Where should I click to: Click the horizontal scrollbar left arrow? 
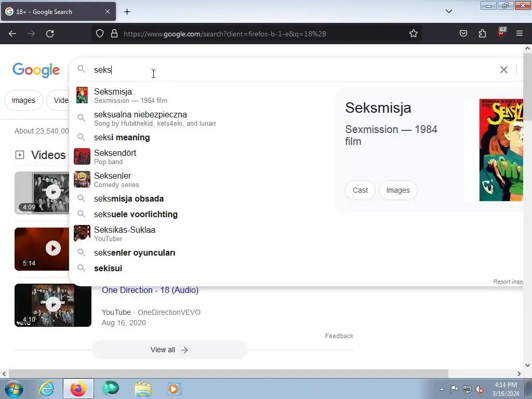(x=4, y=374)
